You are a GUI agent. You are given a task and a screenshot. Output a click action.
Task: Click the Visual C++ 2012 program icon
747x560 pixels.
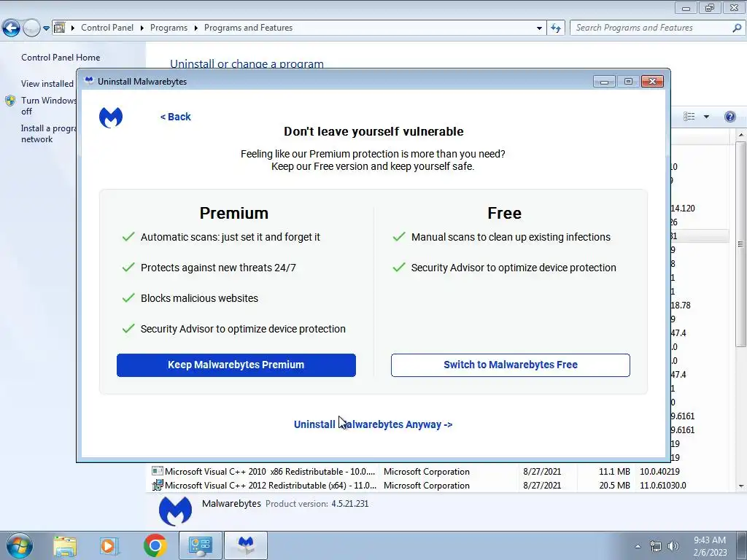point(158,485)
